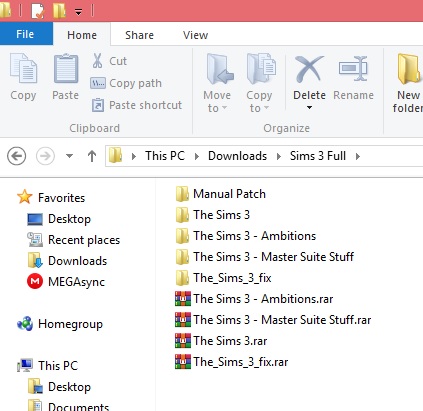Click the Paste shortcut icon
423x411 pixels.
pyautogui.click(x=98, y=105)
